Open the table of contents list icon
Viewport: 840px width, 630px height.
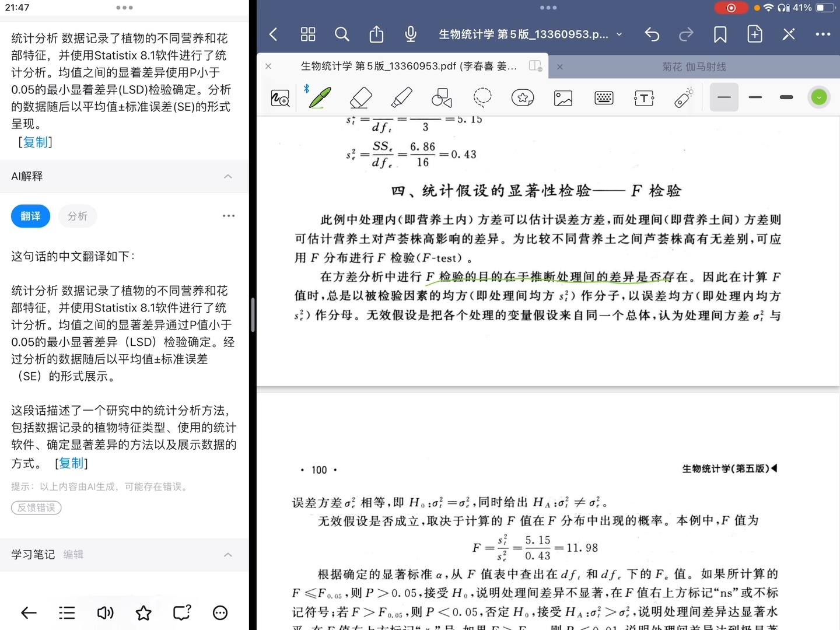[67, 612]
